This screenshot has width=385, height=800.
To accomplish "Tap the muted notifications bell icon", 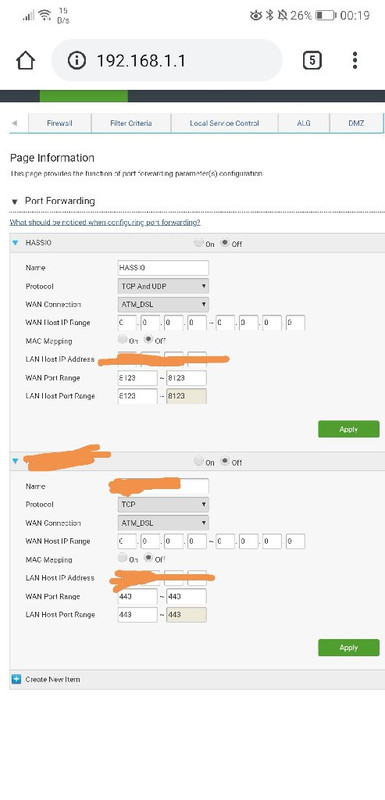I will click(283, 15).
